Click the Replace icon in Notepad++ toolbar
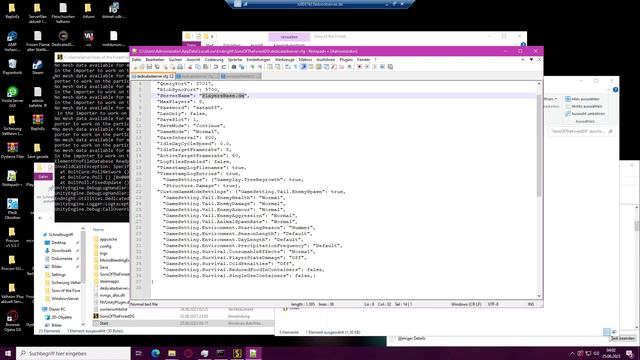The height and width of the screenshot is (360, 640). pos(242,67)
